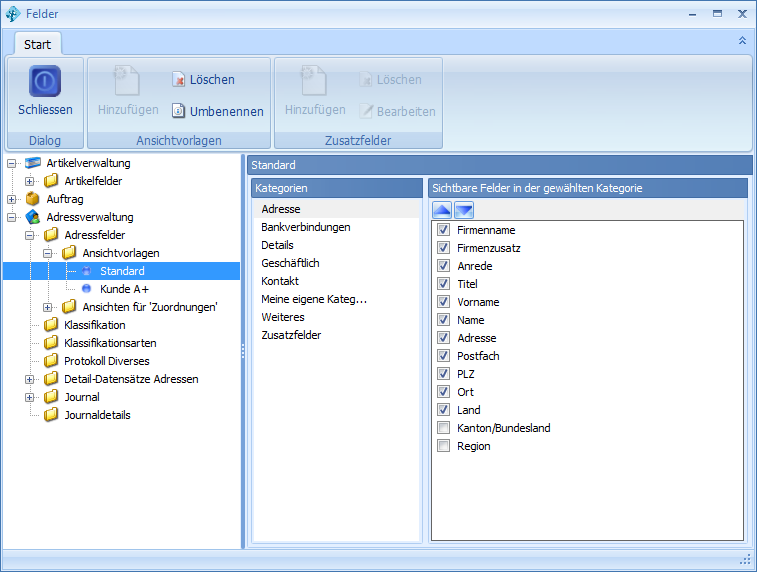Click the Standard template bullet icon
Screen dimensions: 757x572
pos(86,271)
